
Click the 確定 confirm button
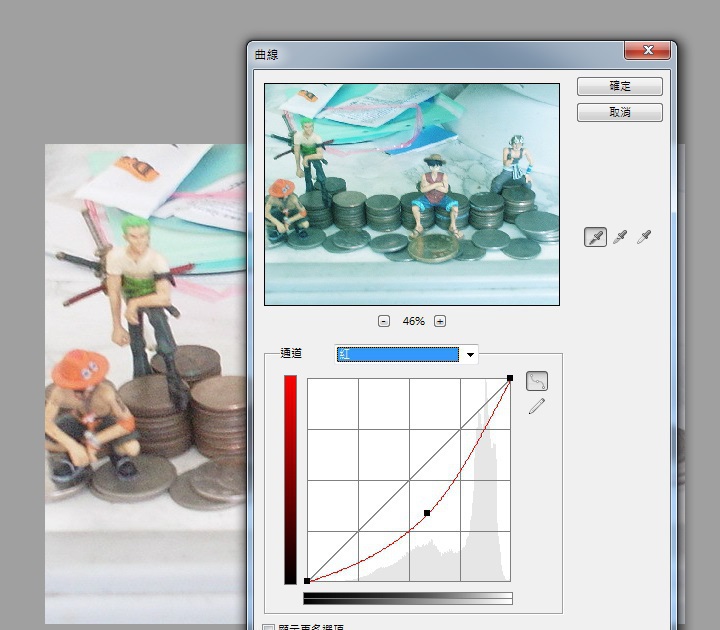click(x=620, y=86)
